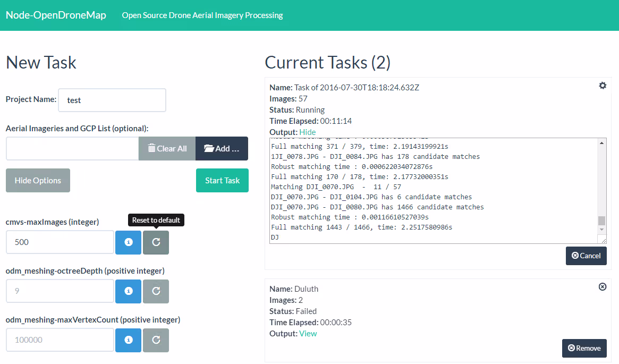
Task: Reset cmvs-maxImages to default
Action: (156, 242)
